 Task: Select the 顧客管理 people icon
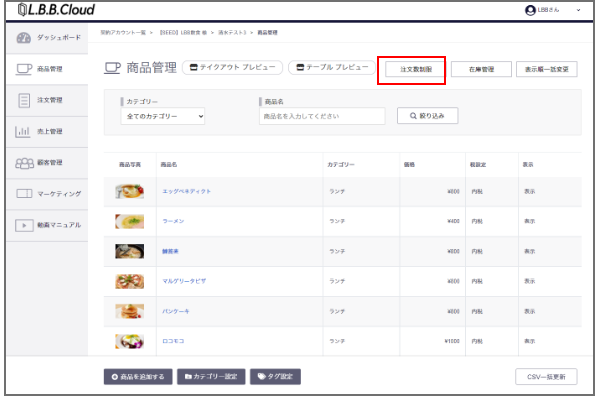pyautogui.click(x=23, y=162)
